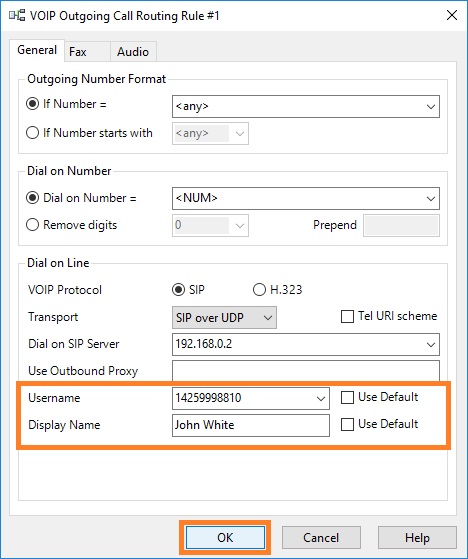
Task: Select the SIP protocol radio button
Action: [178, 290]
